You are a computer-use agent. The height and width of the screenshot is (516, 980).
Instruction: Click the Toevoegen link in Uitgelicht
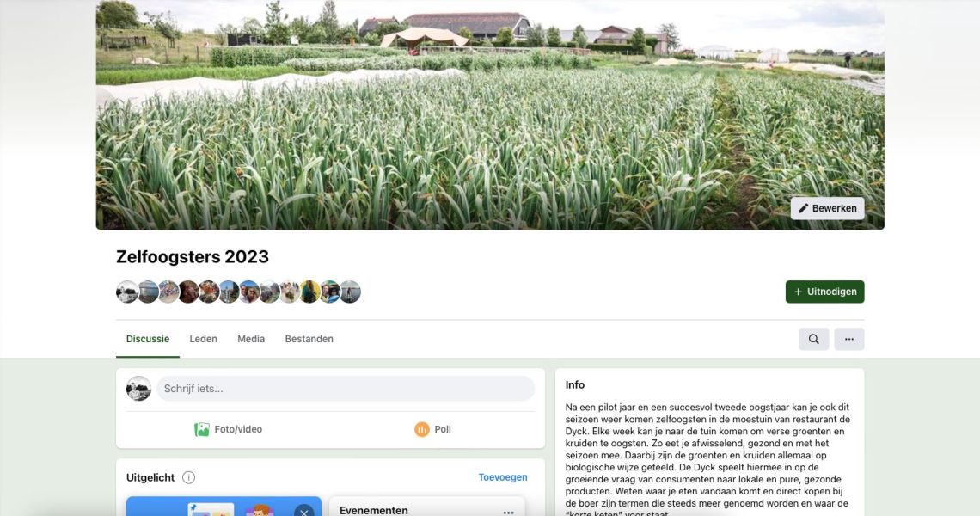click(x=503, y=477)
